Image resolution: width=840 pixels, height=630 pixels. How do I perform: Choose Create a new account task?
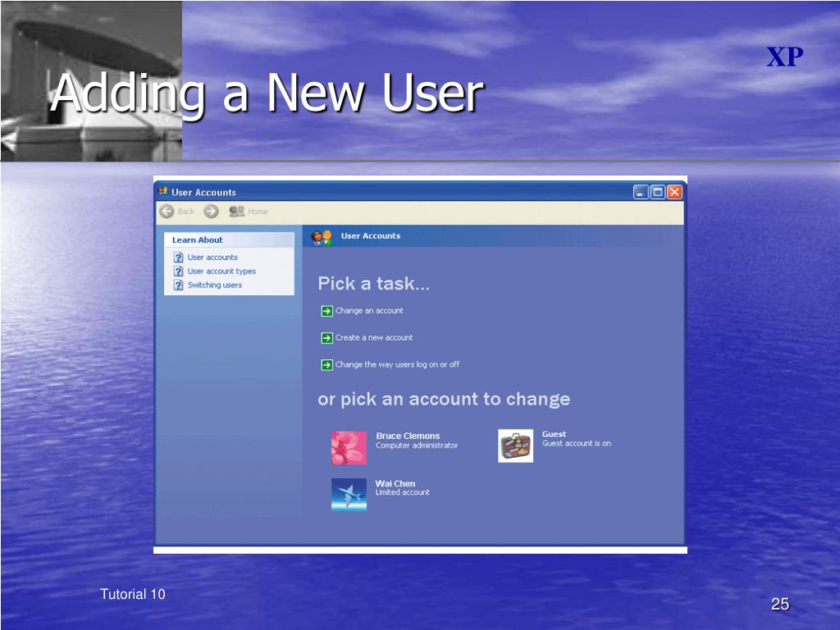point(374,337)
